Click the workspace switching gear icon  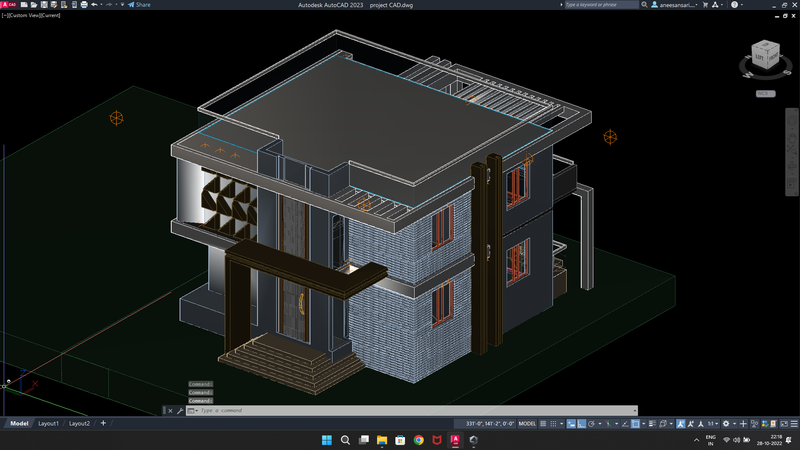coord(726,424)
